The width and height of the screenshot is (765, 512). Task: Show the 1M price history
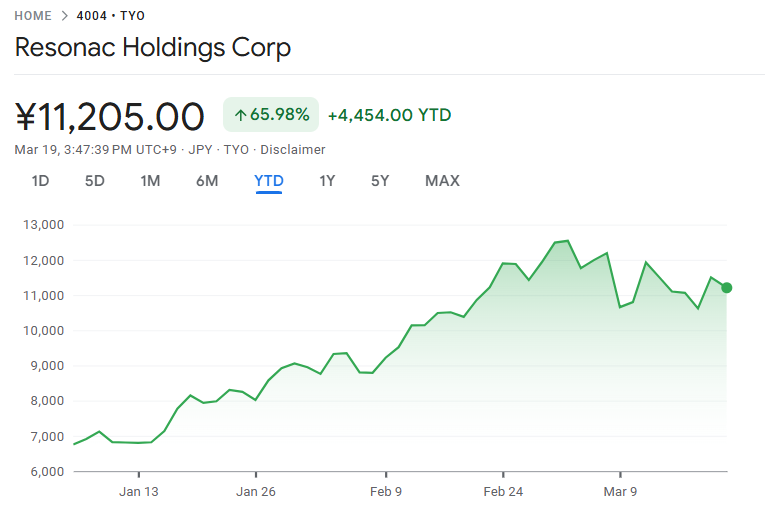pyautogui.click(x=150, y=181)
